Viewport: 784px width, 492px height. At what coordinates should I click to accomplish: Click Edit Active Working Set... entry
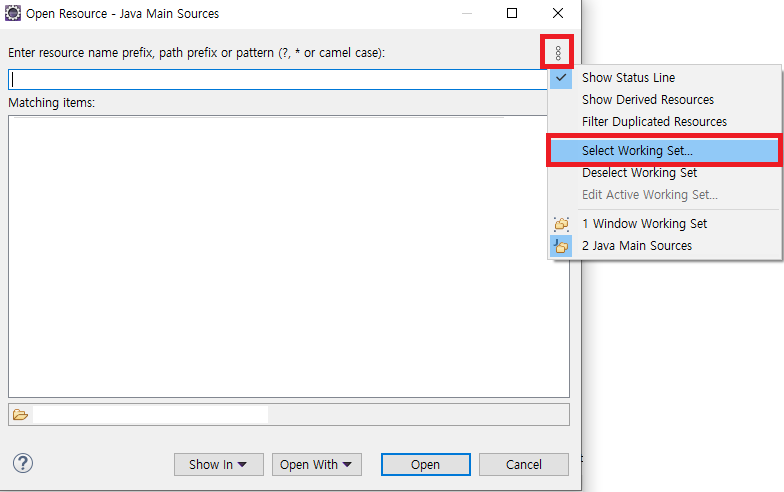664,194
